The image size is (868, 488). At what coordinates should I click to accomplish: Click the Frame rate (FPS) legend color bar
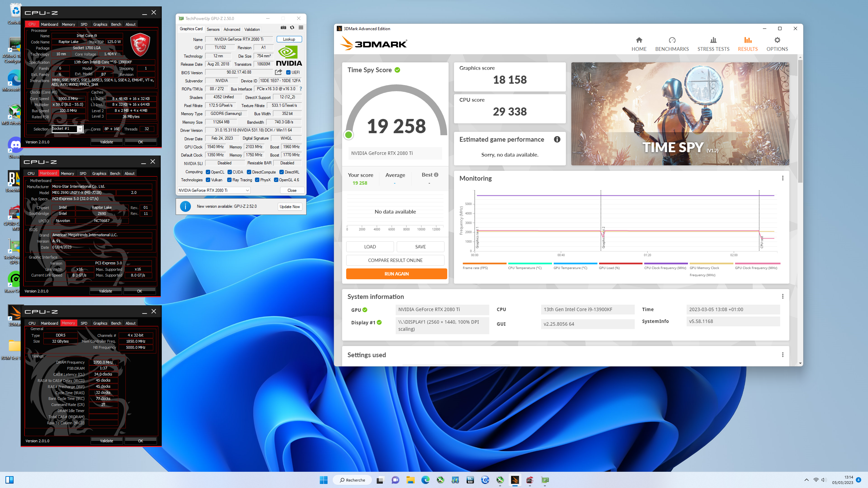(485, 263)
